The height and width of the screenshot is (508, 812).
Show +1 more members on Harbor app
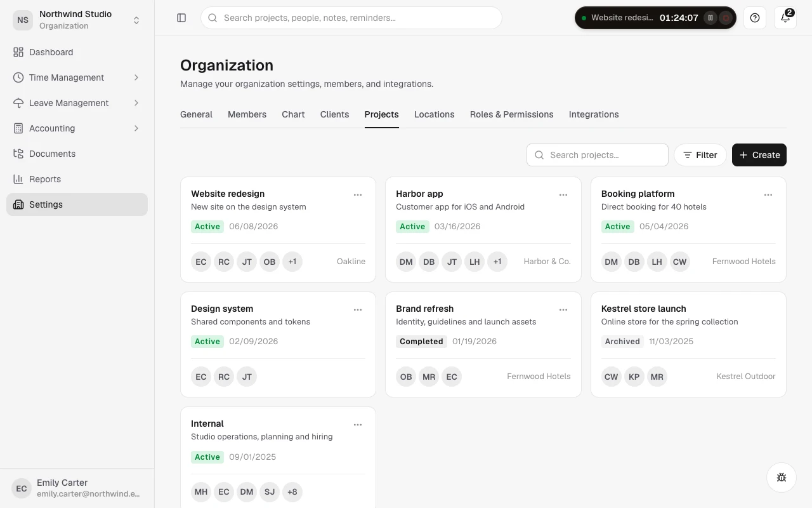(x=497, y=262)
